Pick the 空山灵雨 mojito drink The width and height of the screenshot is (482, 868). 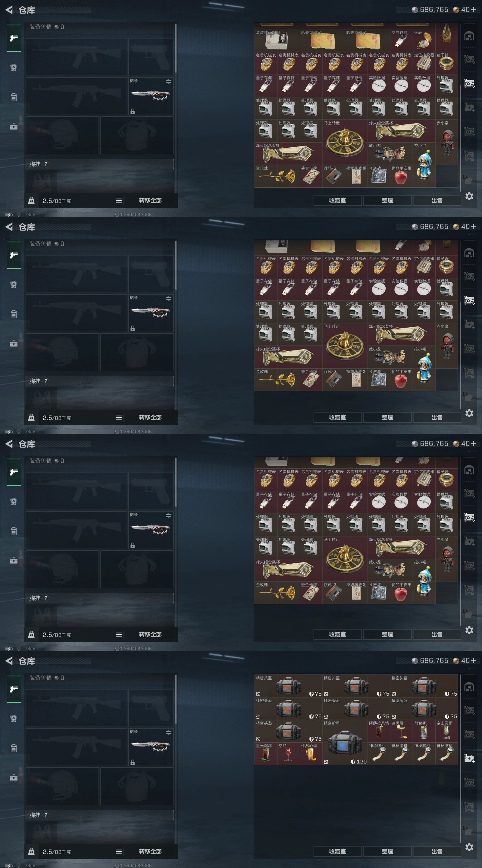tap(447, 731)
